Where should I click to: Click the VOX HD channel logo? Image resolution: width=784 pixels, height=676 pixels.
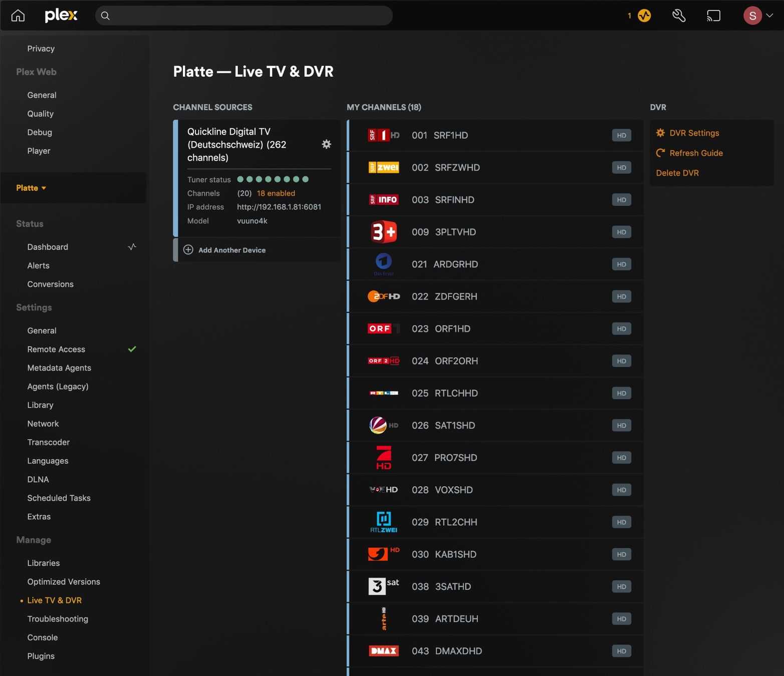[x=384, y=490]
